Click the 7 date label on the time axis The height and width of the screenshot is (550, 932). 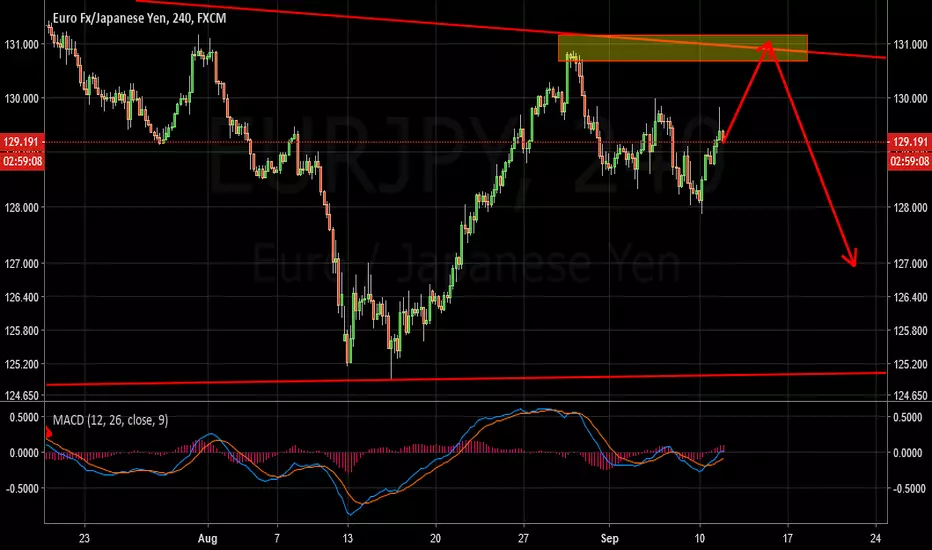pyautogui.click(x=277, y=539)
